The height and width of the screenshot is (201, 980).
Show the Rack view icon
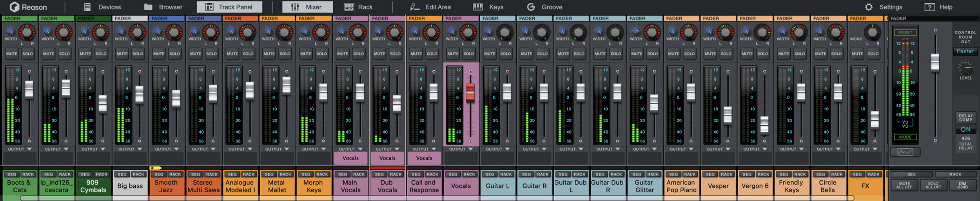pyautogui.click(x=349, y=7)
